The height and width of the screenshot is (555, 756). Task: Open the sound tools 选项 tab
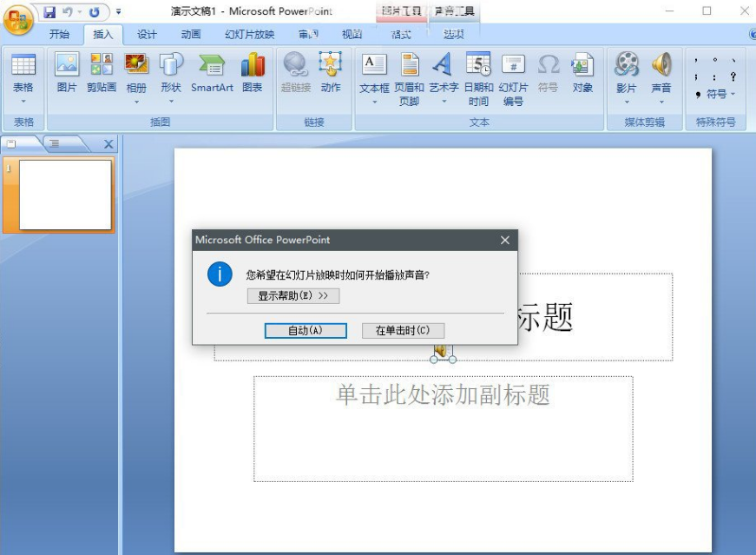(454, 34)
